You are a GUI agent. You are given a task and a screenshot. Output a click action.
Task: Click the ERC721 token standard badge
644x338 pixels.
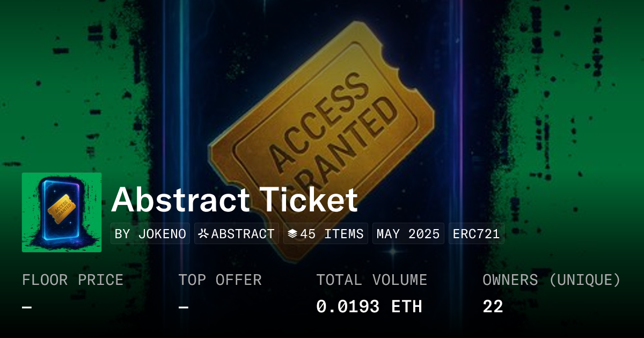pyautogui.click(x=477, y=234)
